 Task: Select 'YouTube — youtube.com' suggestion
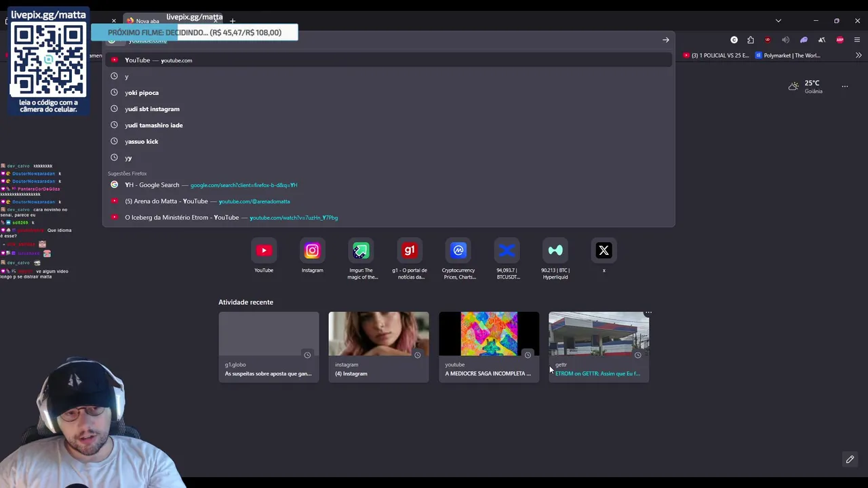click(x=388, y=60)
